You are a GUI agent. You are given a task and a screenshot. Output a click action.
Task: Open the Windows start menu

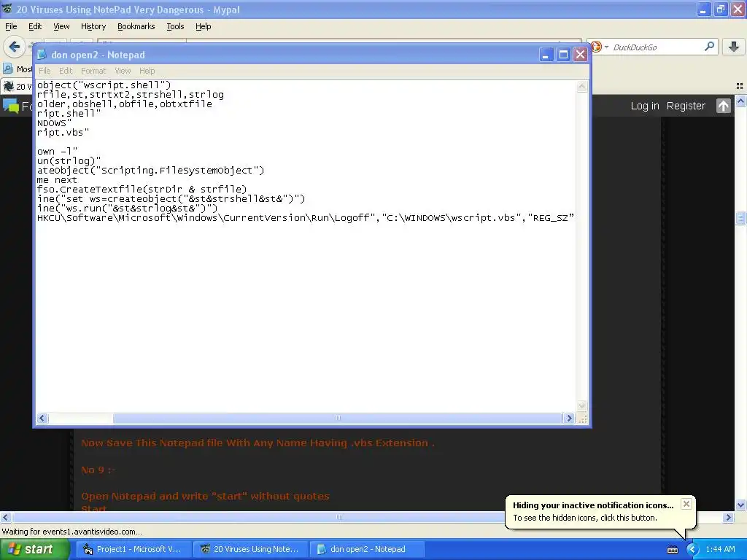(x=34, y=549)
